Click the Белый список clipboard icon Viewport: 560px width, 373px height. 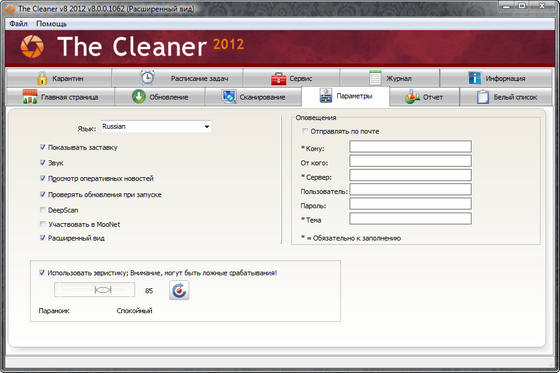point(482,96)
